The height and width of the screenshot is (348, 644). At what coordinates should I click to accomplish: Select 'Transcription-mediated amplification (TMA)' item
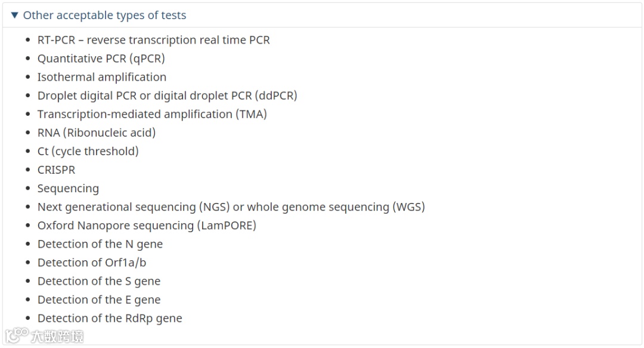pyautogui.click(x=152, y=114)
